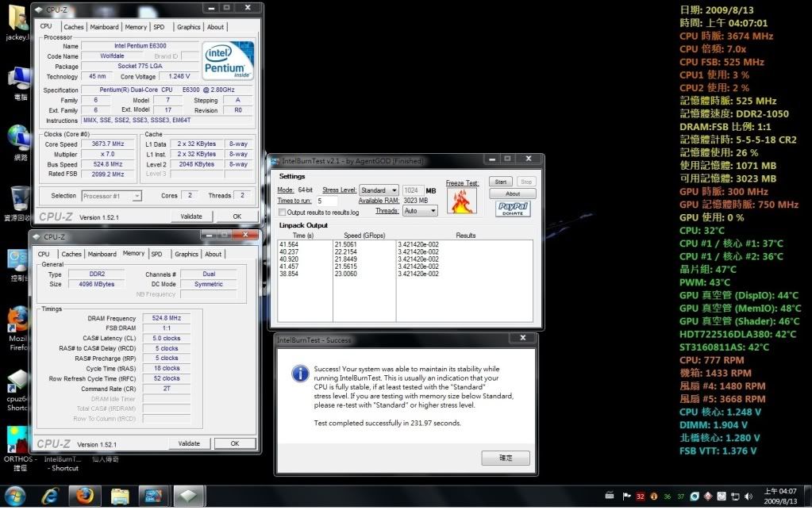Click the Times to run input field
The image size is (812, 510).
[327, 201]
